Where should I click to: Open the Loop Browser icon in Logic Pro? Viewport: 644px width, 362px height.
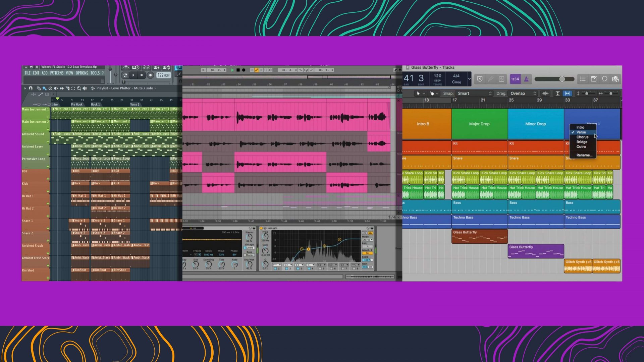click(x=605, y=78)
